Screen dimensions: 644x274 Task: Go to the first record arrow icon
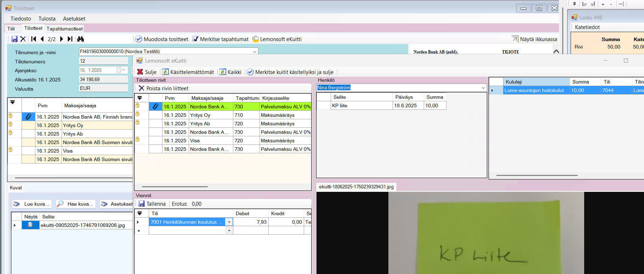coord(34,39)
